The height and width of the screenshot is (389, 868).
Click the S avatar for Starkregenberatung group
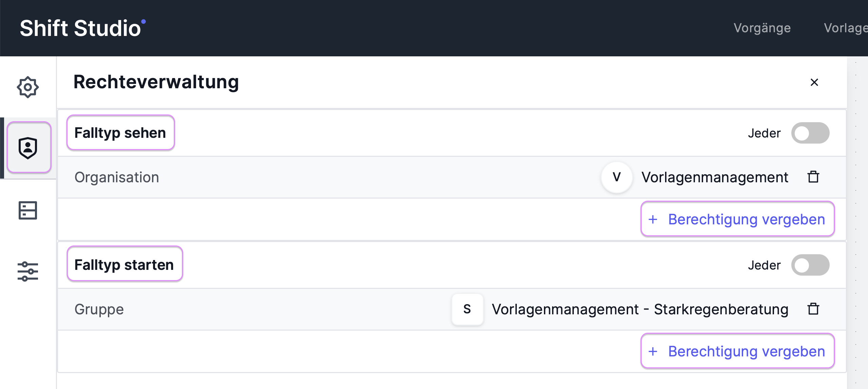pos(467,309)
